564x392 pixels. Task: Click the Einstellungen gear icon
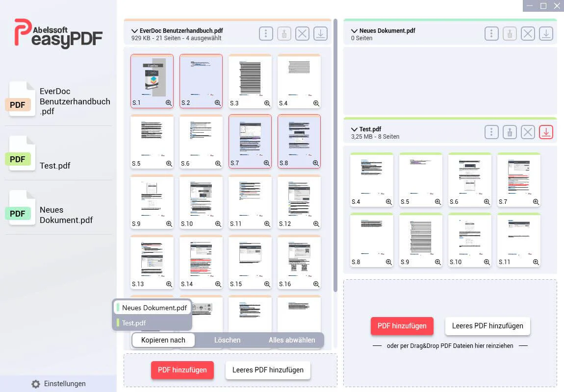tap(36, 384)
